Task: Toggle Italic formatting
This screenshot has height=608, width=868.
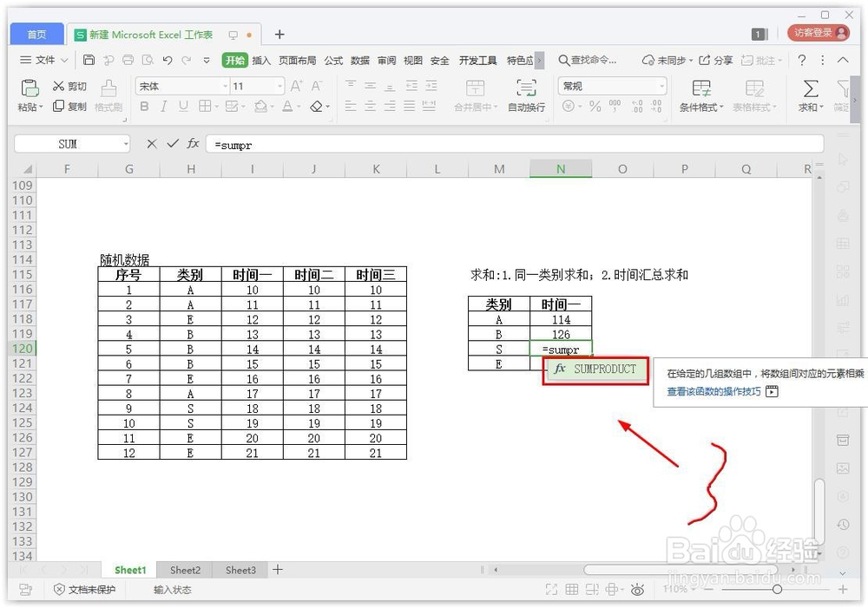Action: (163, 106)
